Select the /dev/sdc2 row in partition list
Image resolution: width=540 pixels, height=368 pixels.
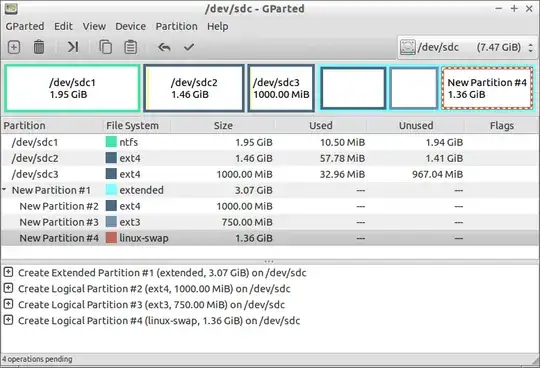270,158
